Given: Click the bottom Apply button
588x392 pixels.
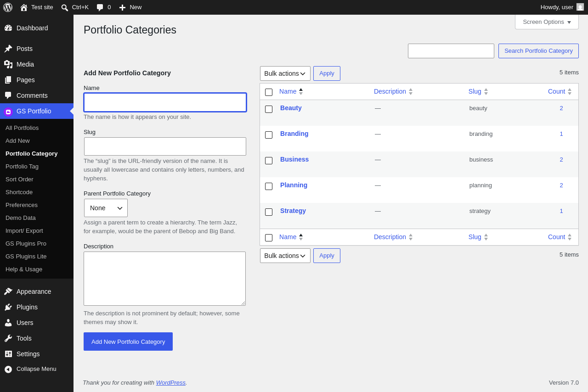Looking at the screenshot, I should pos(327,256).
